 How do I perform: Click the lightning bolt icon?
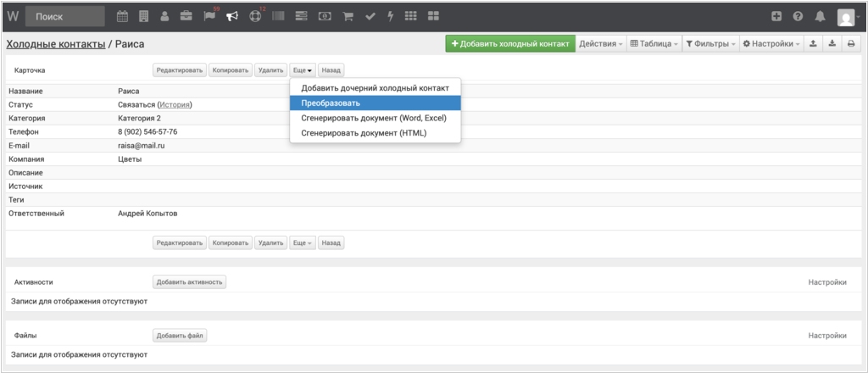[x=390, y=16]
